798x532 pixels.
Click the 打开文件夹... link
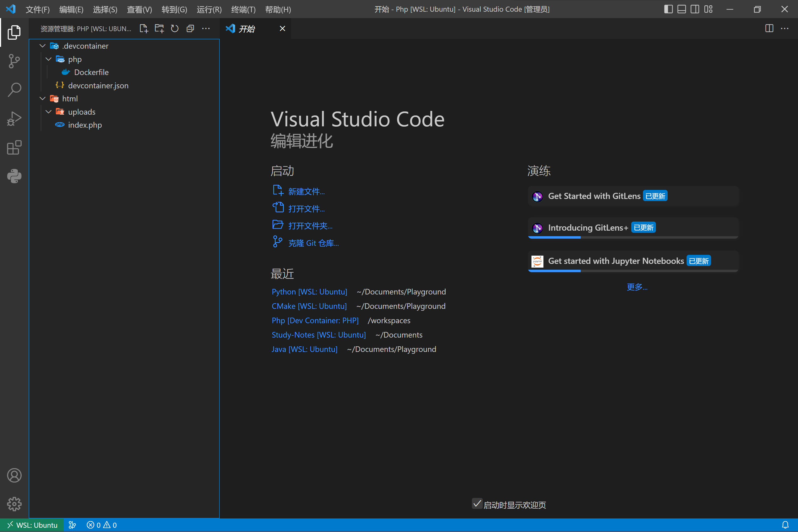click(x=310, y=226)
